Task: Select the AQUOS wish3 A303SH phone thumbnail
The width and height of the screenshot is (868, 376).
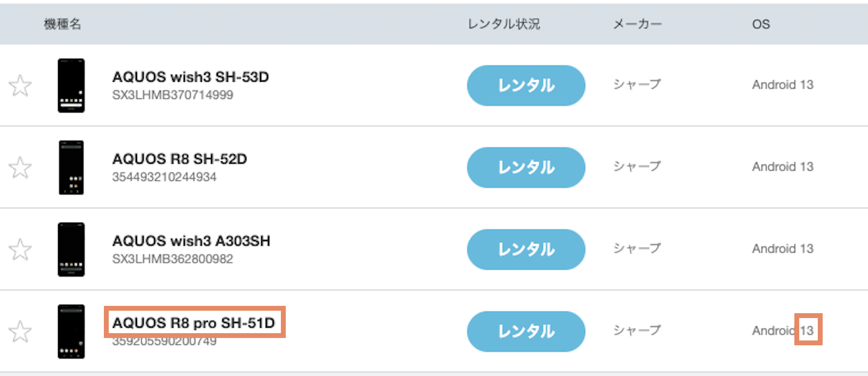Action: 71,249
